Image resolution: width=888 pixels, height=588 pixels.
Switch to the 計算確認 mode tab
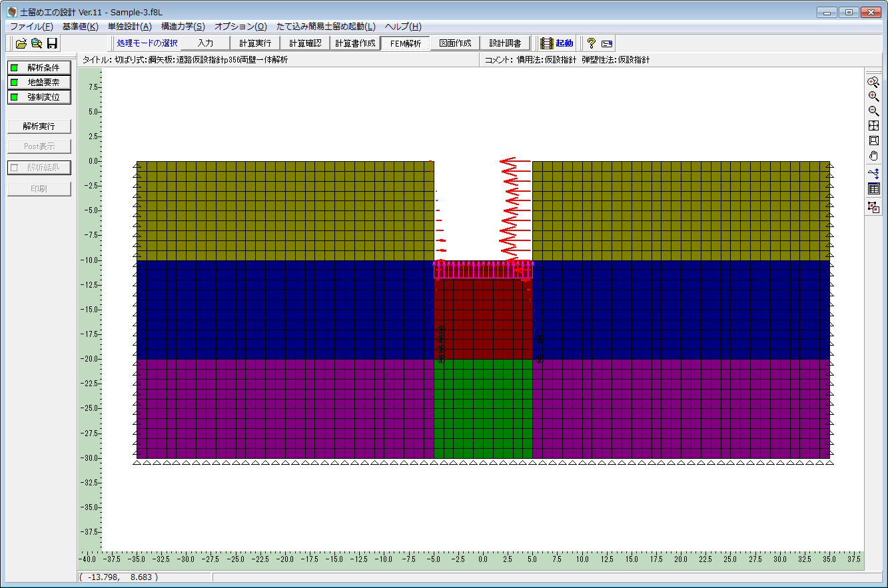pos(305,43)
